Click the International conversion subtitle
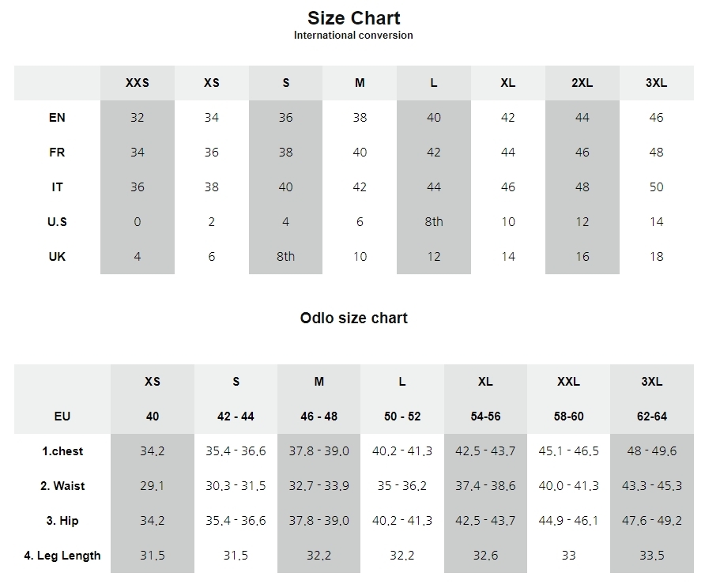 pos(353,36)
